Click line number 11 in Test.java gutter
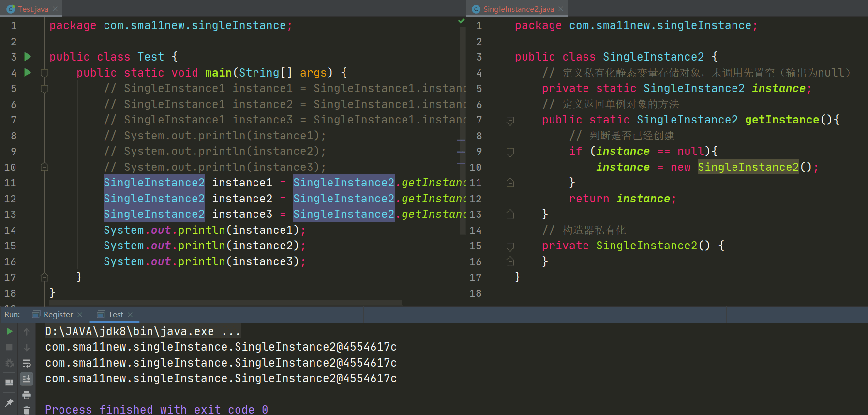Image resolution: width=868 pixels, height=415 pixels. pos(10,183)
